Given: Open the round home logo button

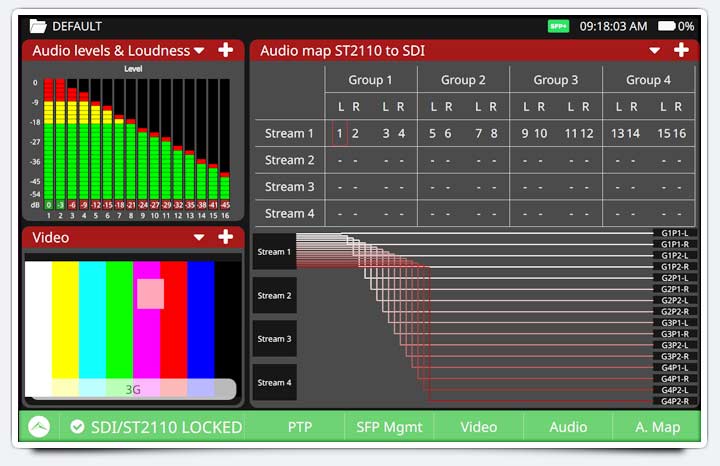Looking at the screenshot, I should coord(39,427).
